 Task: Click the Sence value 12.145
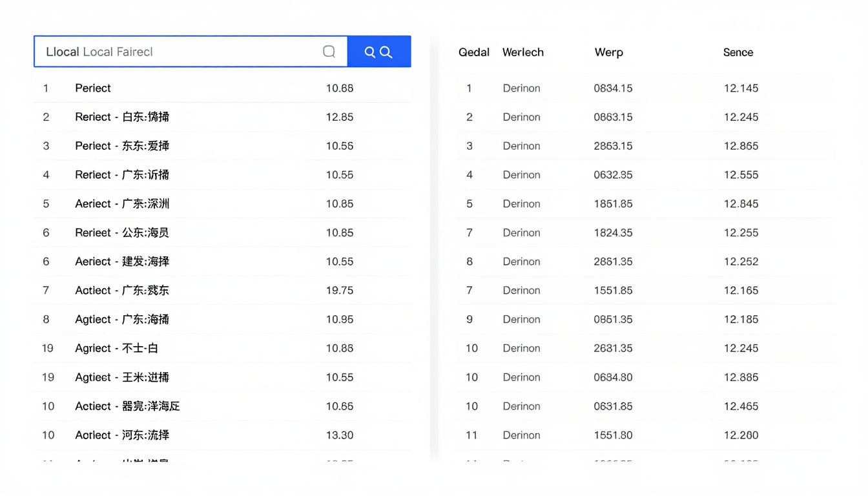pos(741,88)
